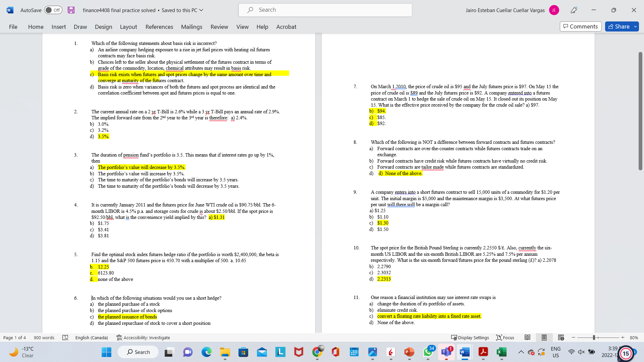Select Print Layout view icon
Image resolution: width=644 pixels, height=362 pixels.
pos(544,338)
